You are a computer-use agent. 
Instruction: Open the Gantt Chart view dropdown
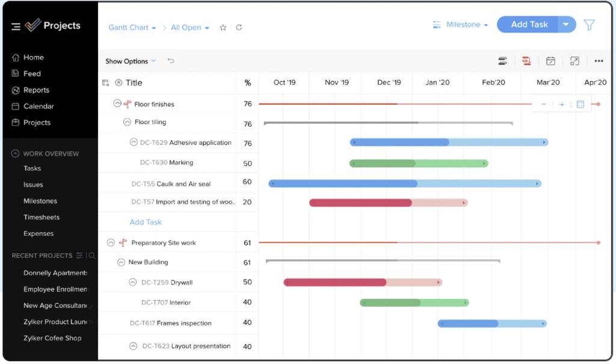132,28
